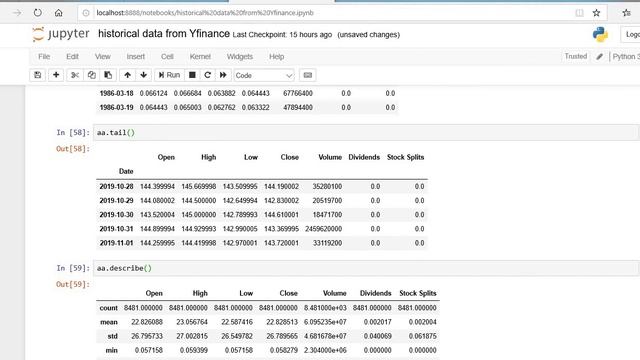Go forward in browser history
This screenshot has width=640, height=360.
17,13
